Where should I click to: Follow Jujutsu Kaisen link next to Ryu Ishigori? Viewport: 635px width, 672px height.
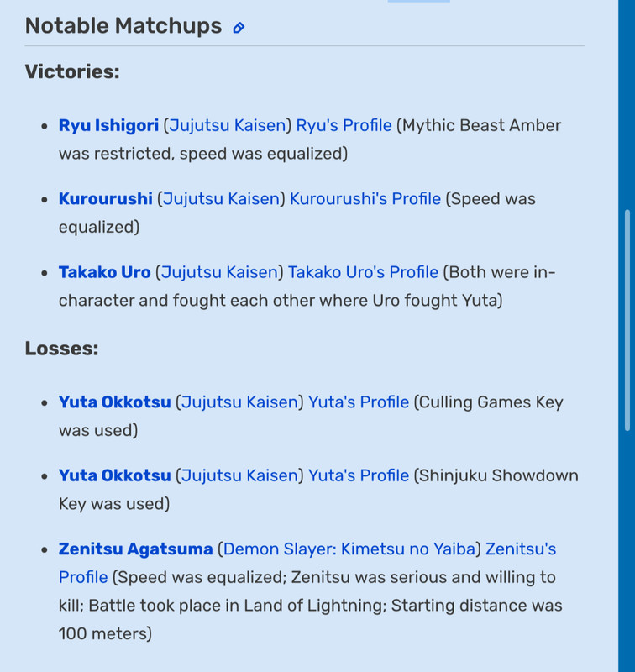(228, 125)
